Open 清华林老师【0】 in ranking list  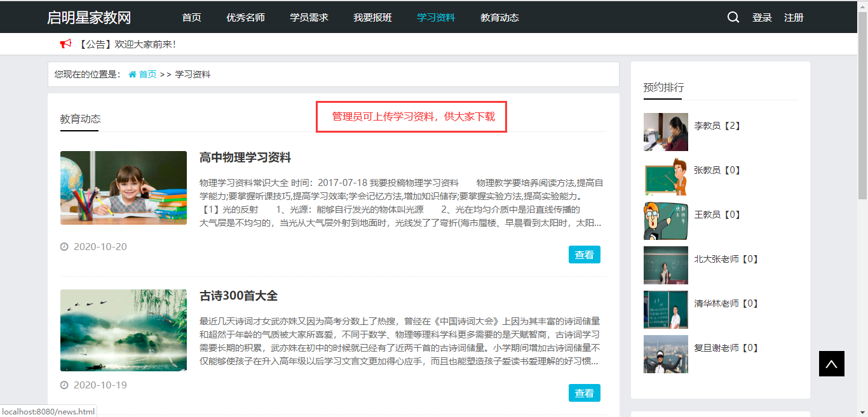726,303
